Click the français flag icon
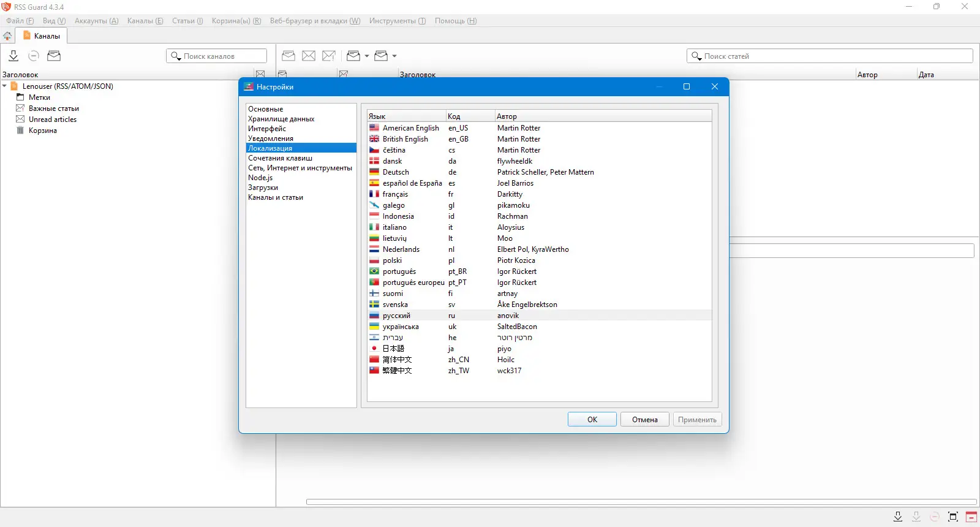This screenshot has width=980, height=527. click(x=374, y=194)
